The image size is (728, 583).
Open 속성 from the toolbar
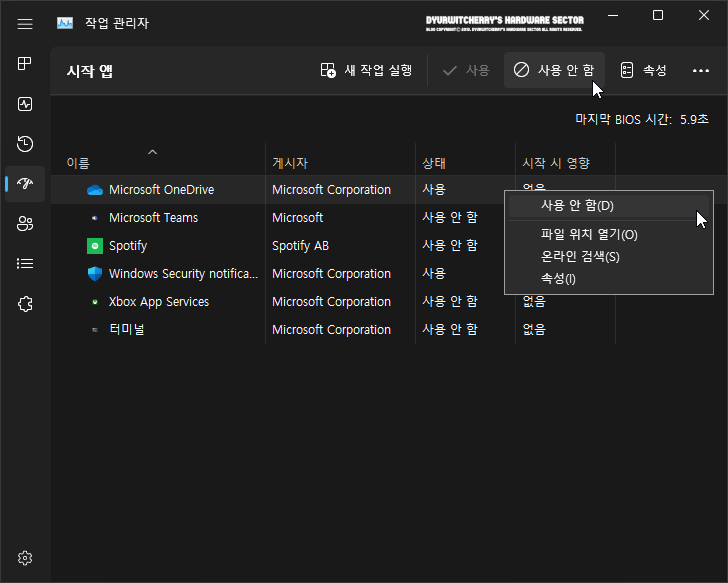pos(644,71)
